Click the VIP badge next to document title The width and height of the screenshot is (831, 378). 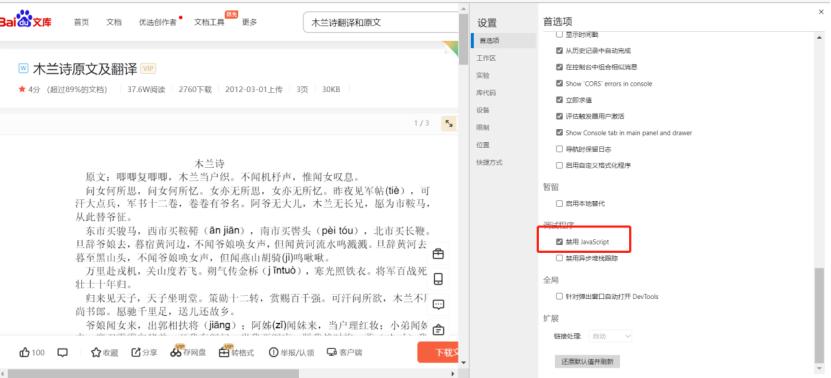[148, 69]
